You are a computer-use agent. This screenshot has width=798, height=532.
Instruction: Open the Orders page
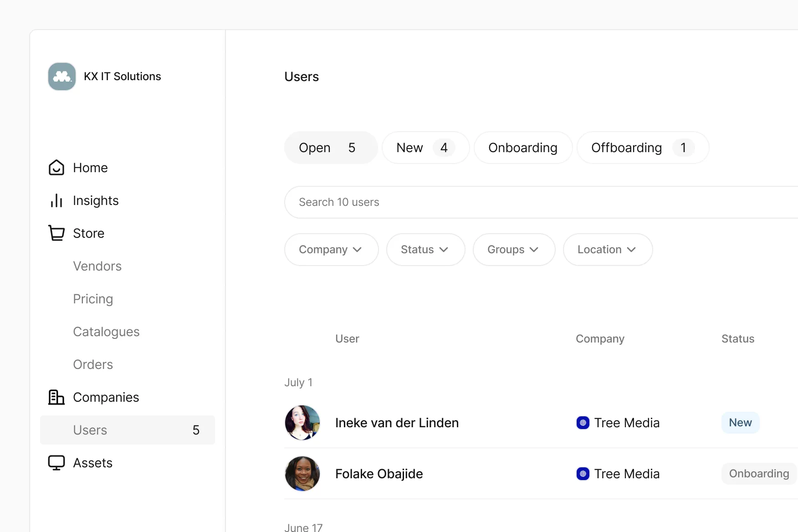[x=92, y=364]
